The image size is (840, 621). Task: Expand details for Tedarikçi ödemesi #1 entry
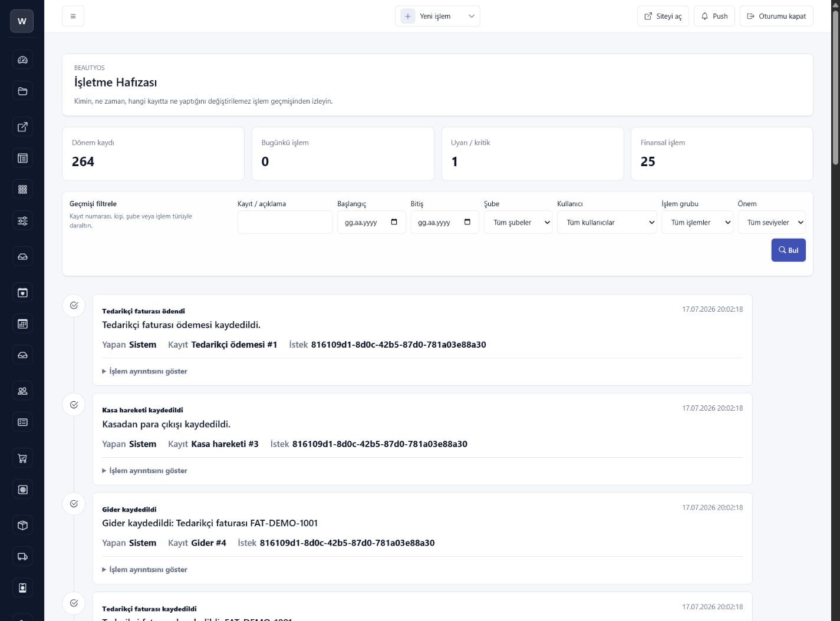coord(144,371)
